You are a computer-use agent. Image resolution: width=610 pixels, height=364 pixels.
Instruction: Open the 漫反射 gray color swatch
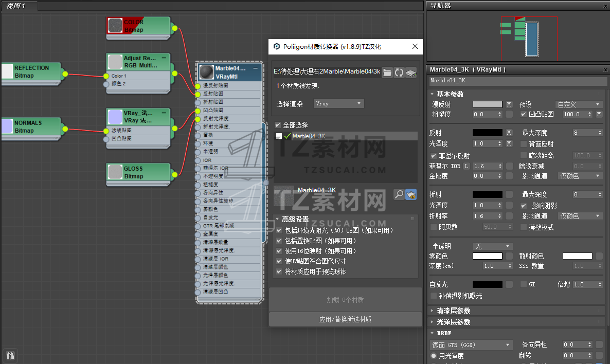(488, 104)
